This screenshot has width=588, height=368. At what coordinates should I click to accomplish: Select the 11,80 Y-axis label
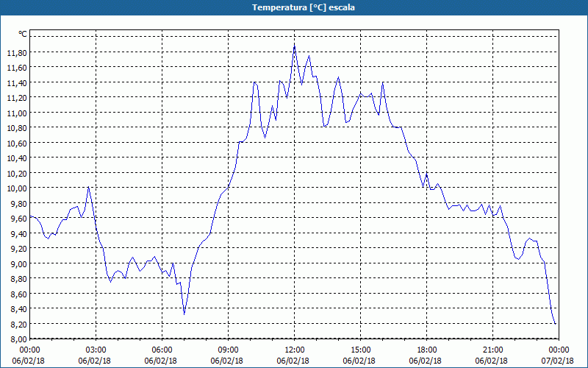click(17, 53)
